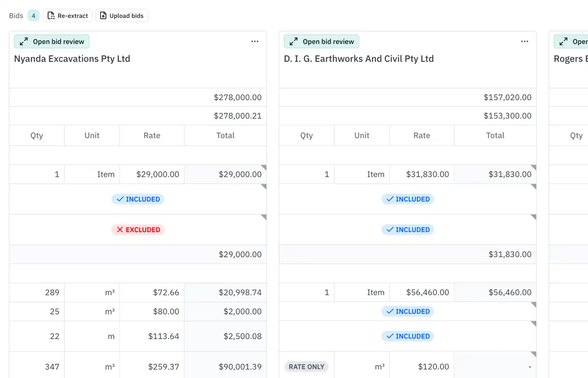This screenshot has width=588, height=378.
Task: Toggle the RATE ONLY label on D.I.G.'s m³ row
Action: tap(306, 366)
